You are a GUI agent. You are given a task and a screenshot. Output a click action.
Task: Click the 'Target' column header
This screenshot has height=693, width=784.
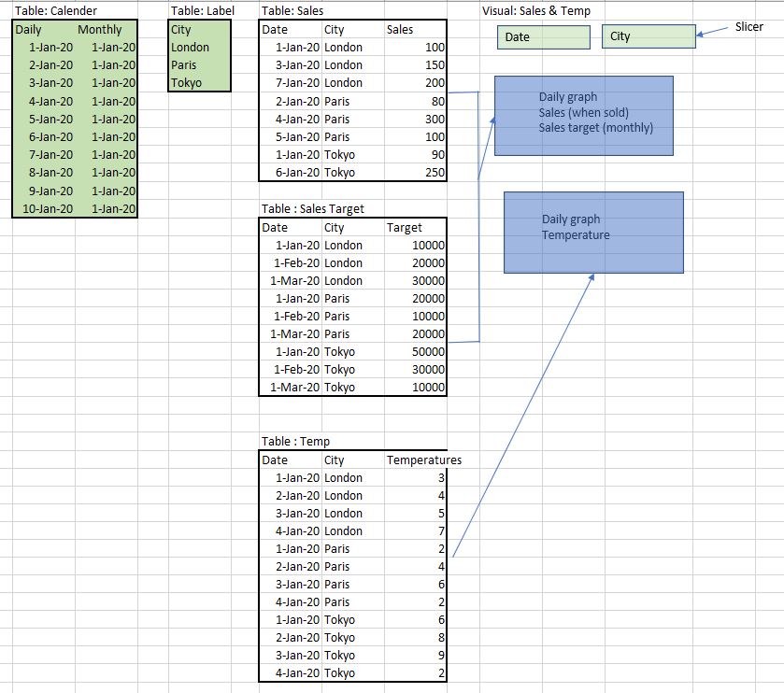click(404, 228)
